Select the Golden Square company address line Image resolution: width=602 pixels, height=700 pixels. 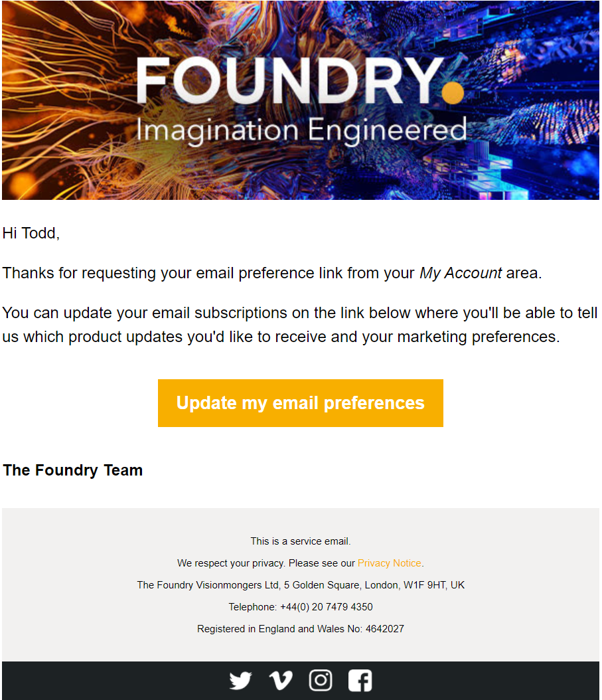[301, 585]
